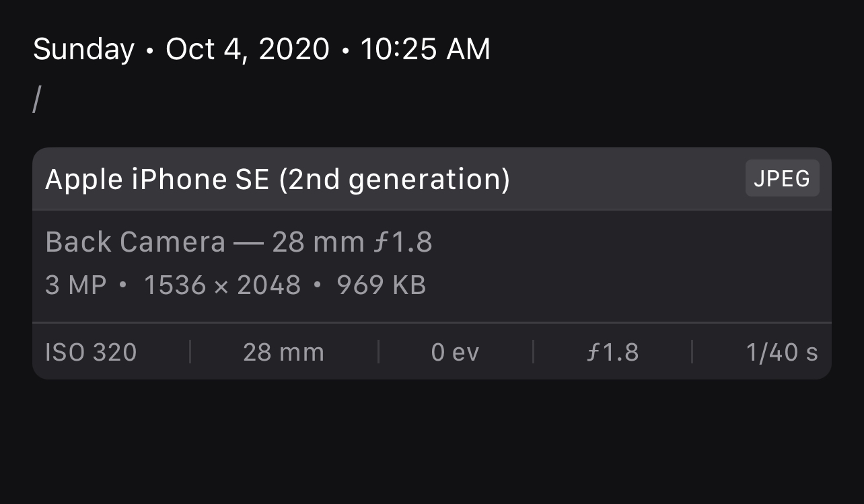Click the Sunday weekday text

pyautogui.click(x=83, y=49)
